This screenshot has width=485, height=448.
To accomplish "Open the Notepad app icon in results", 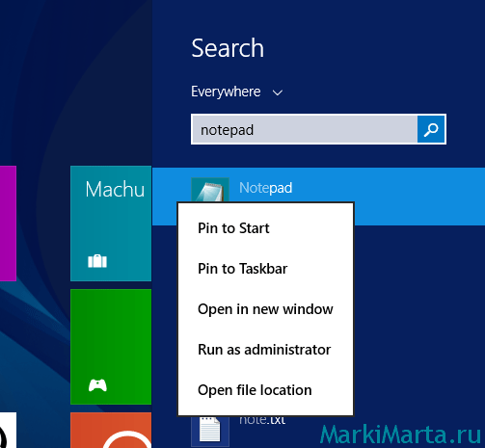I will coord(210,190).
